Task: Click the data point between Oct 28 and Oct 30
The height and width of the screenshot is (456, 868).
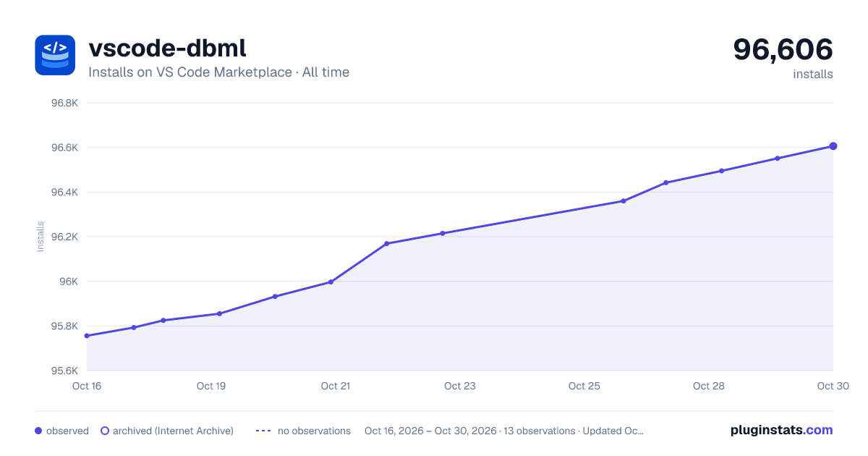Action: pos(777,158)
